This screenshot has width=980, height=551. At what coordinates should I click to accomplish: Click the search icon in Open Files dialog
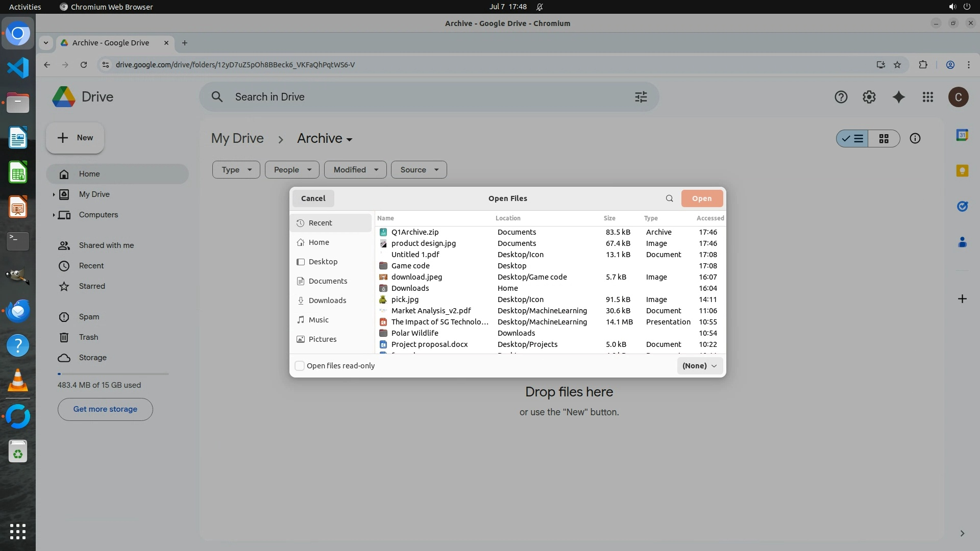[669, 198]
